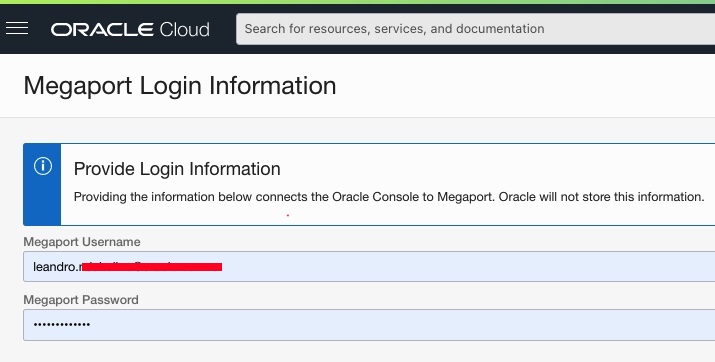Screen dimensions: 715x362
Task: Click the Megaport Password label
Action: pyautogui.click(x=81, y=300)
